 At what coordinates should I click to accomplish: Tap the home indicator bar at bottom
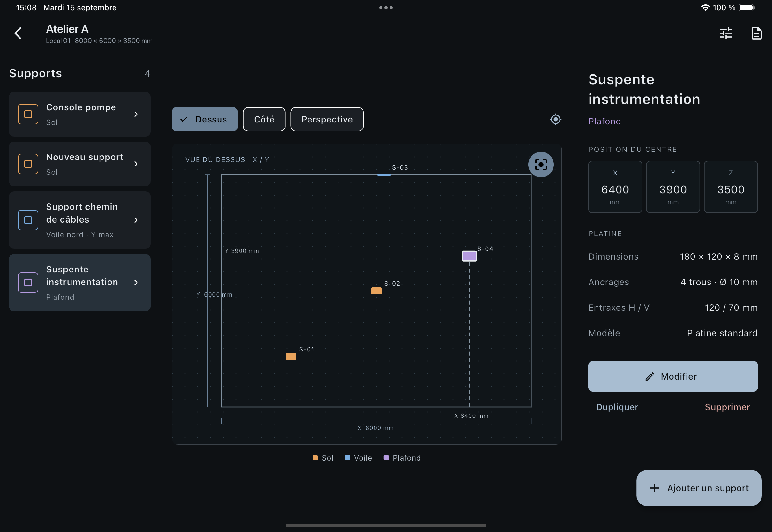[x=386, y=525]
